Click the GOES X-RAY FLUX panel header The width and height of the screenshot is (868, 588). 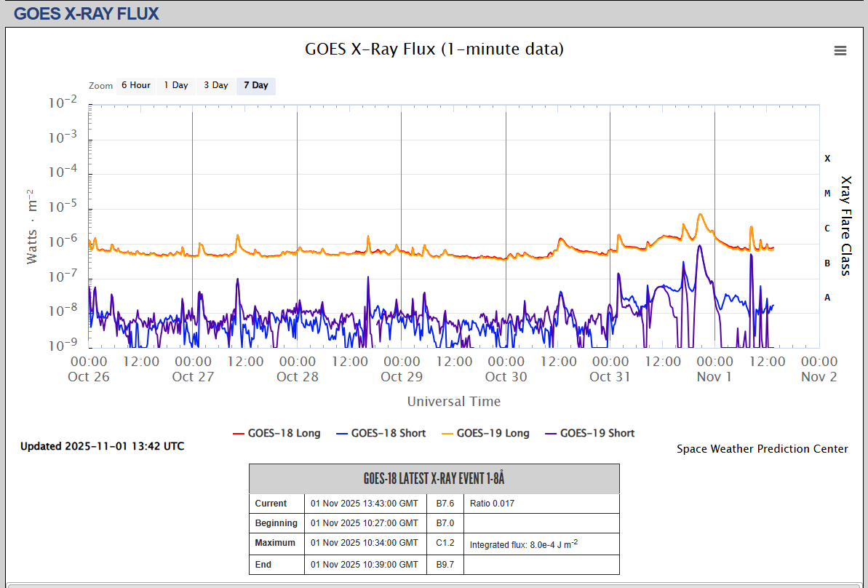87,13
